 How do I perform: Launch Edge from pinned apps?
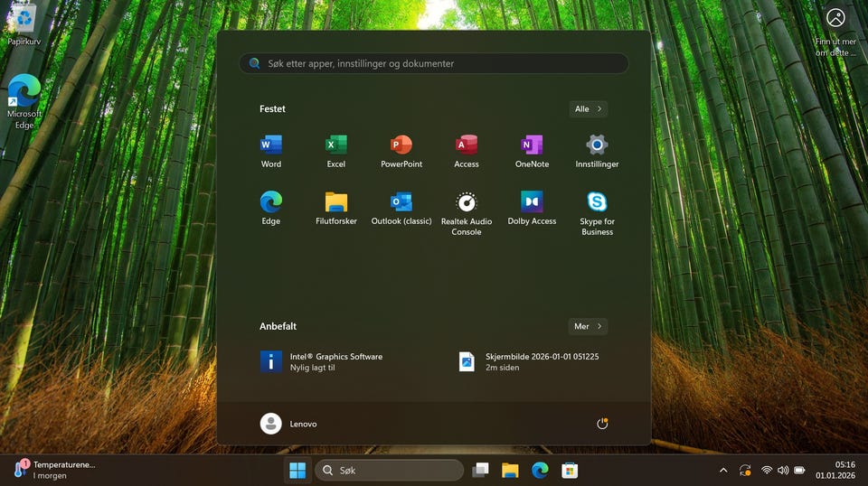coord(270,209)
